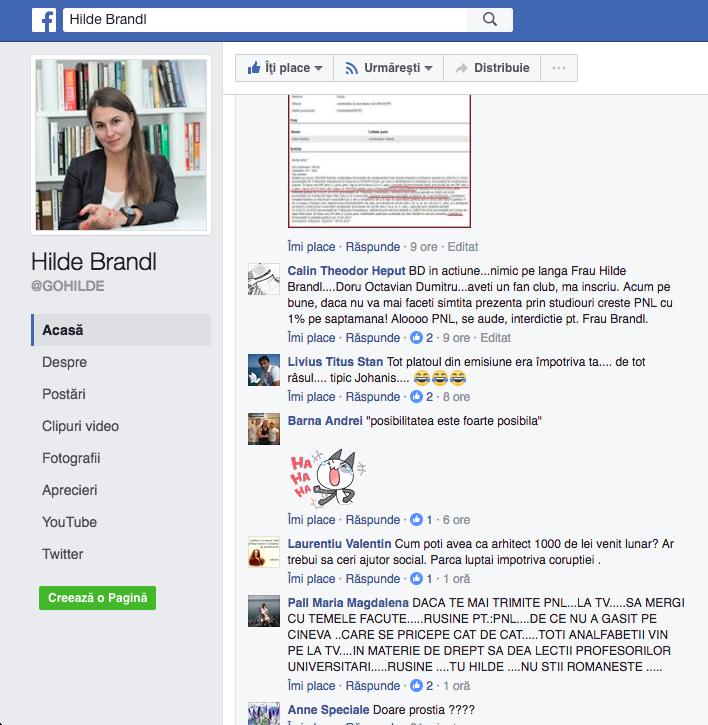This screenshot has width=708, height=725.
Task: Click Laurentiu Valentin's avatar thumbnail
Action: pos(264,552)
